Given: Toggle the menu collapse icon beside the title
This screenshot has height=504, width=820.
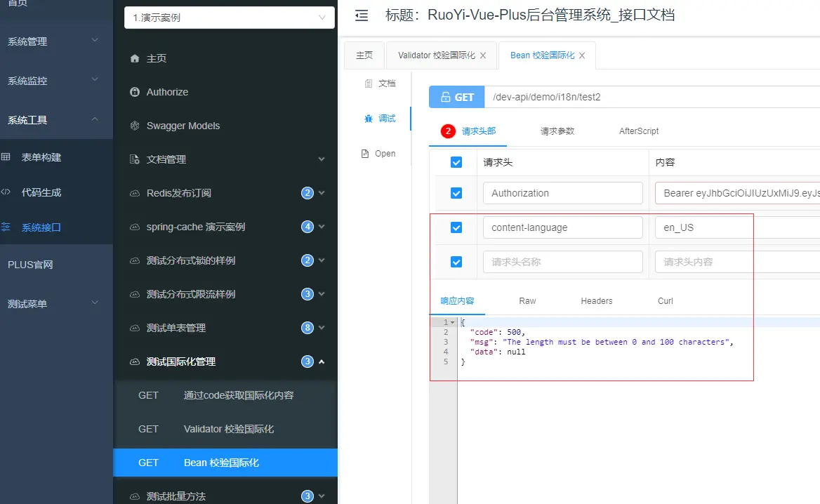Looking at the screenshot, I should tap(362, 15).
